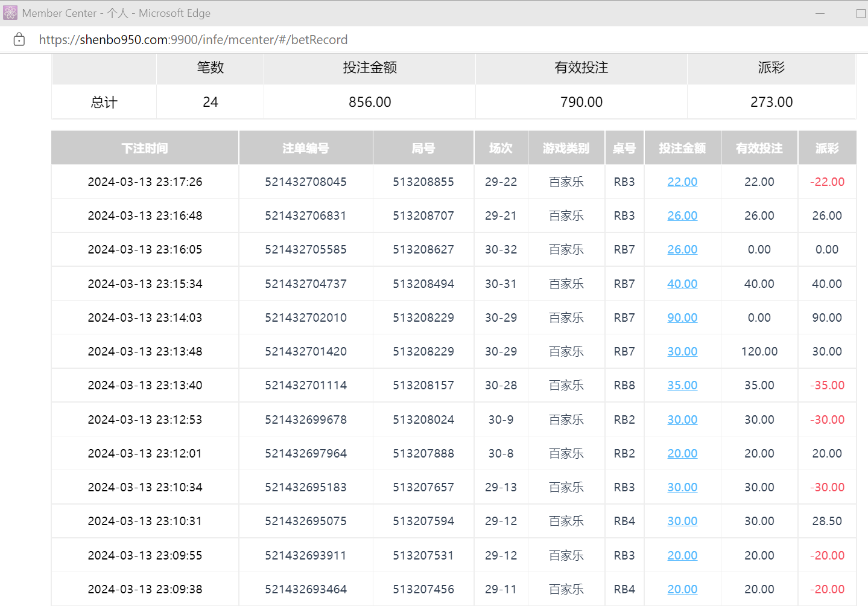The width and height of the screenshot is (868, 606).
Task: Click the 局号 column header
Action: pos(423,148)
